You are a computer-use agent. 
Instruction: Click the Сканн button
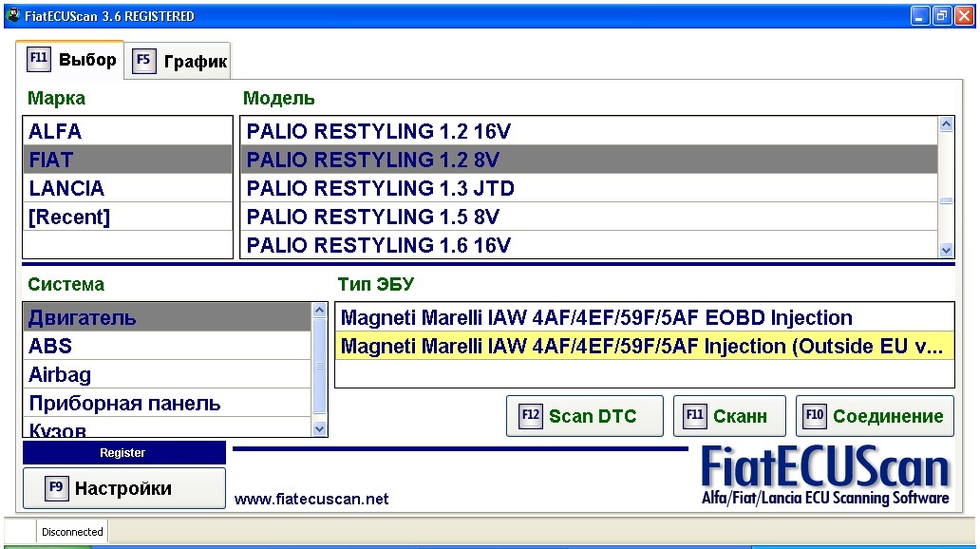coord(729,416)
